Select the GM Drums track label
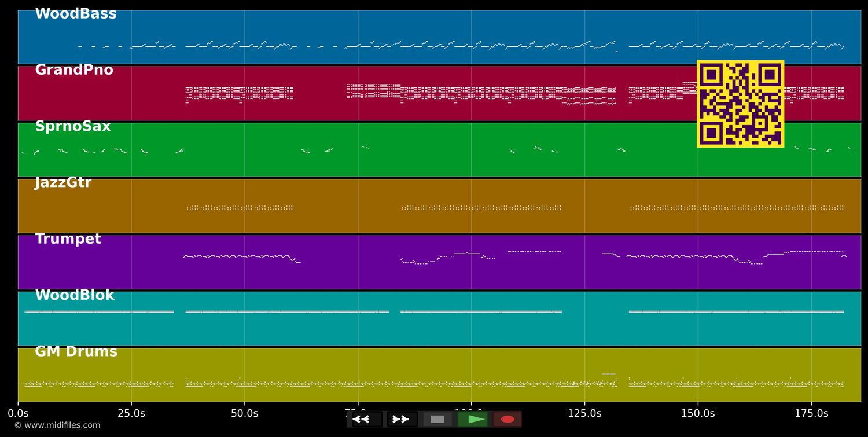 76,352
